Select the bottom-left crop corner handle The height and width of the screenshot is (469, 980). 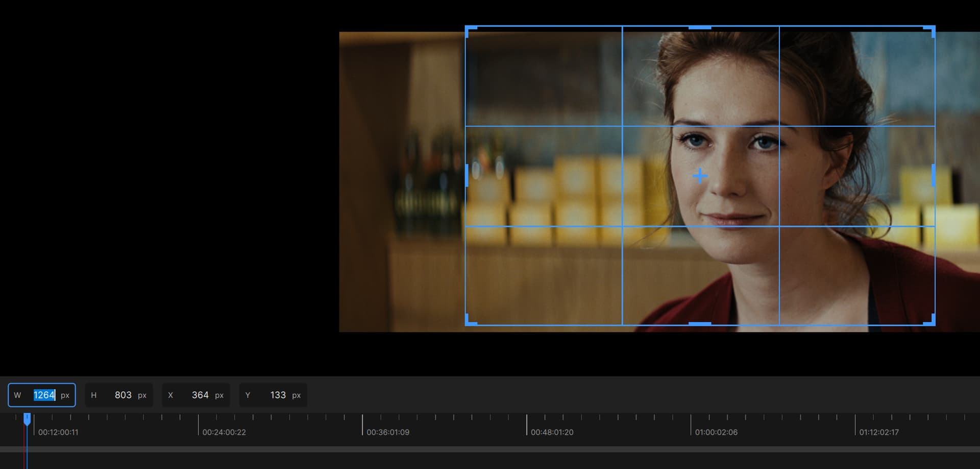[470, 320]
